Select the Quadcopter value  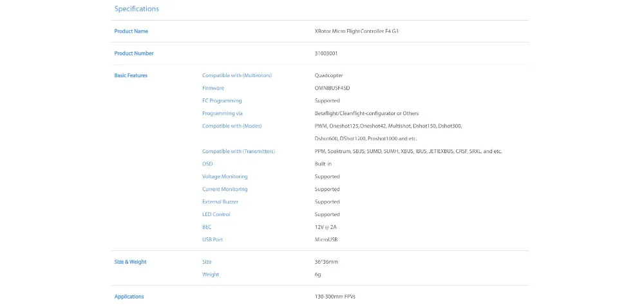(328, 75)
